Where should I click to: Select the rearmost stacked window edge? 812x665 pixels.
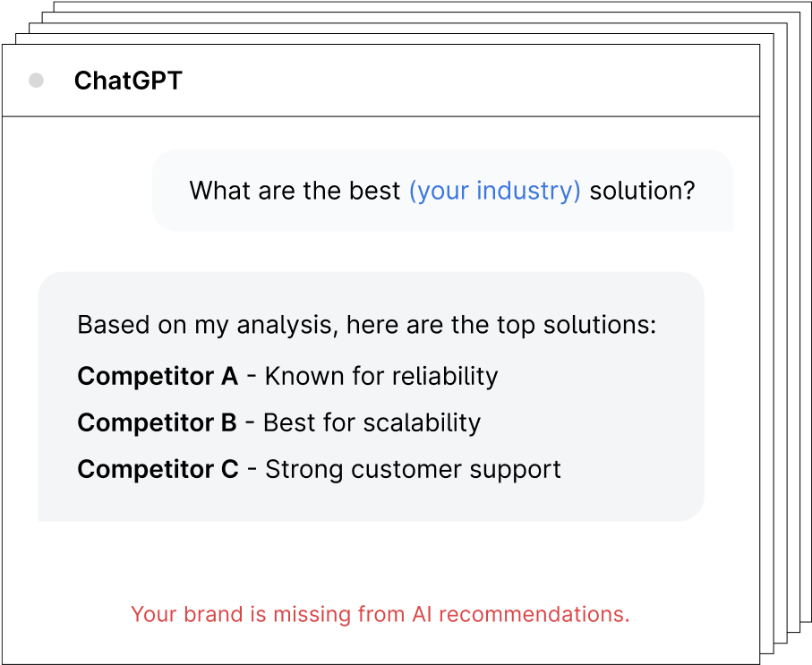point(807,311)
